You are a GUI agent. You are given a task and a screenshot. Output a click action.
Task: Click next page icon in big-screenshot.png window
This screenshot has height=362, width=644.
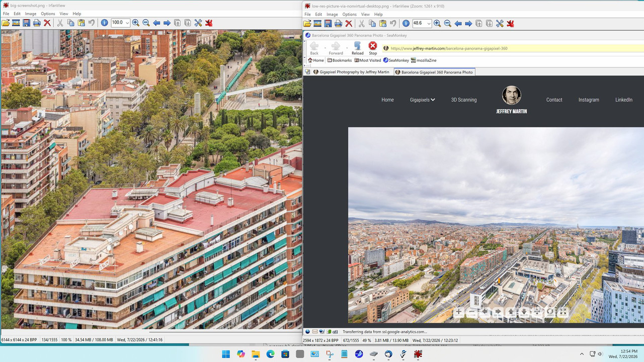[x=188, y=23]
